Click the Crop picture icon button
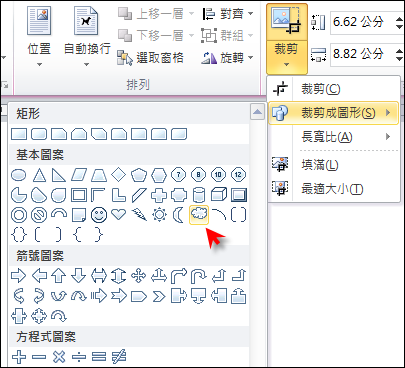The height and width of the screenshot is (368, 405). pos(287,22)
